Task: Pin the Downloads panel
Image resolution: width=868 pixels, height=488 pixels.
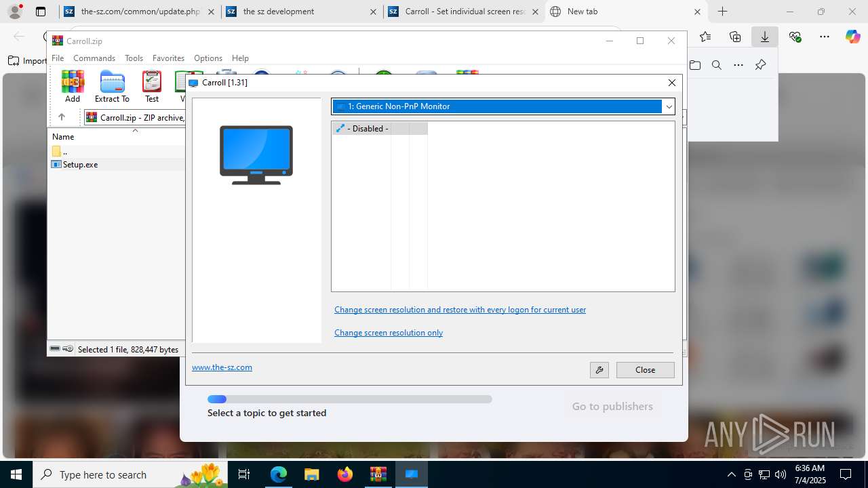Action: (760, 65)
